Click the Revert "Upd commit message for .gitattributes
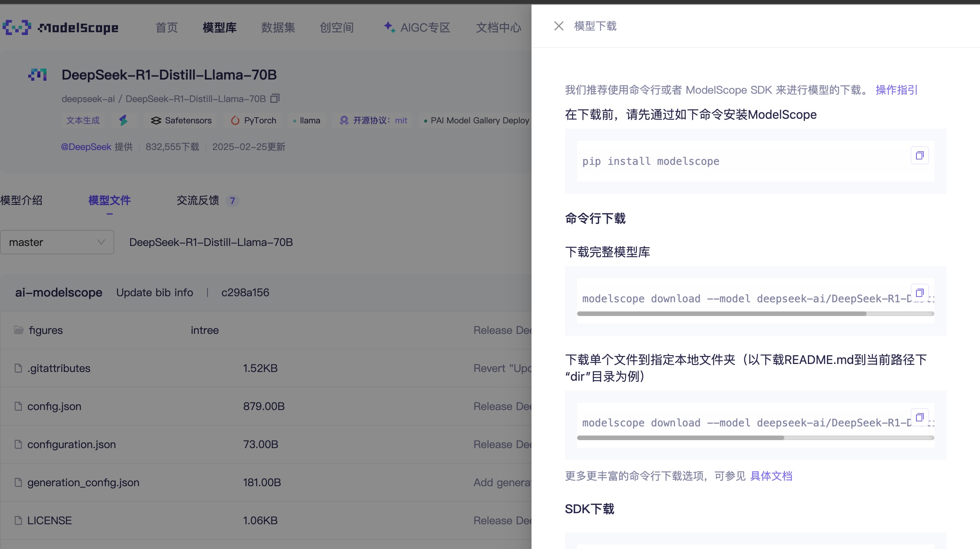This screenshot has width=980, height=549. [502, 368]
